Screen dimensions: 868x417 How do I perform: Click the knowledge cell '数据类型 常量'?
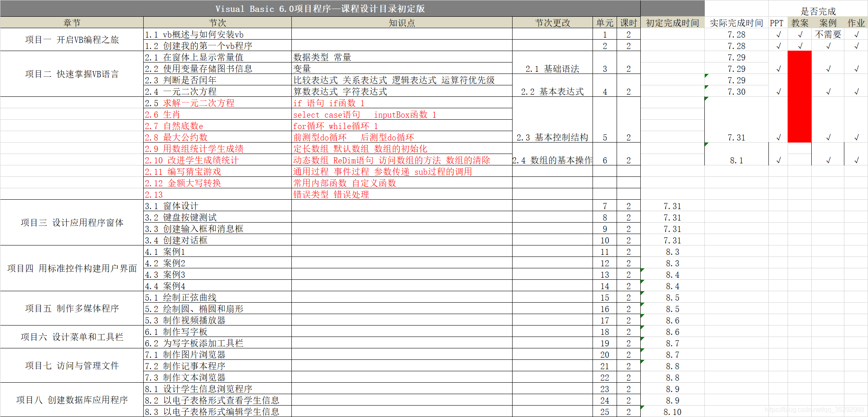(x=402, y=57)
